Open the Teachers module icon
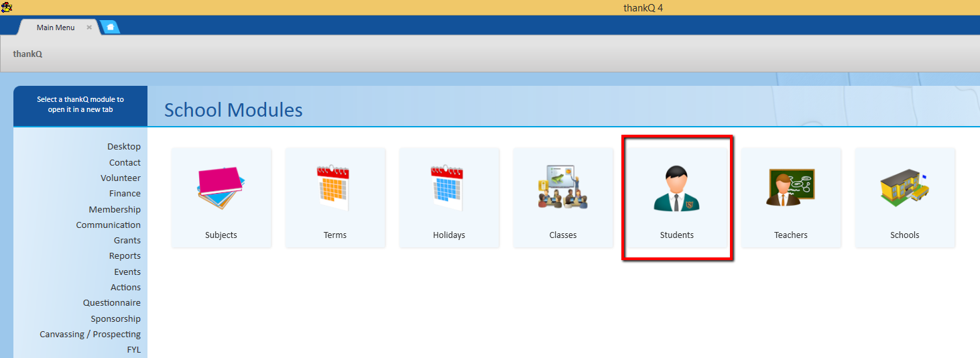980x358 pixels. [791, 188]
